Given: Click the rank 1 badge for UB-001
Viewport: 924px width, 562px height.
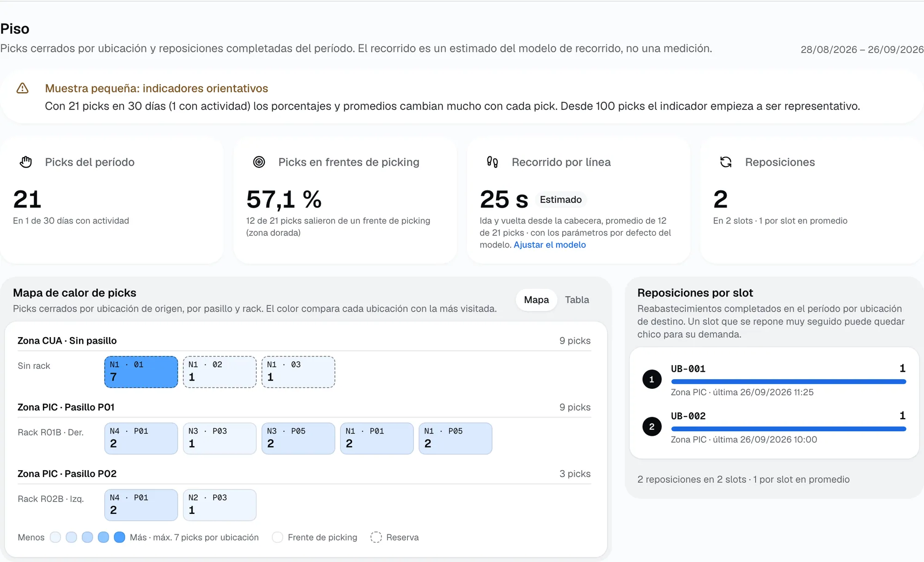Looking at the screenshot, I should coord(652,380).
